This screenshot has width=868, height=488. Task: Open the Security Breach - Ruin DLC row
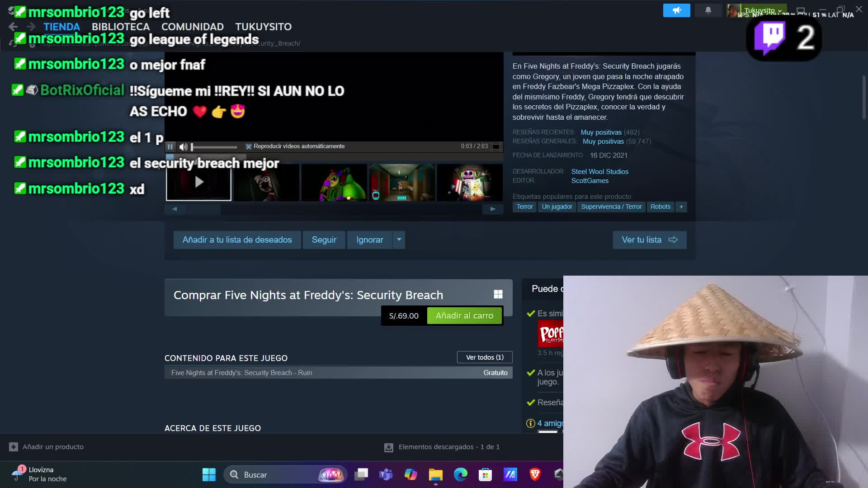click(x=338, y=373)
